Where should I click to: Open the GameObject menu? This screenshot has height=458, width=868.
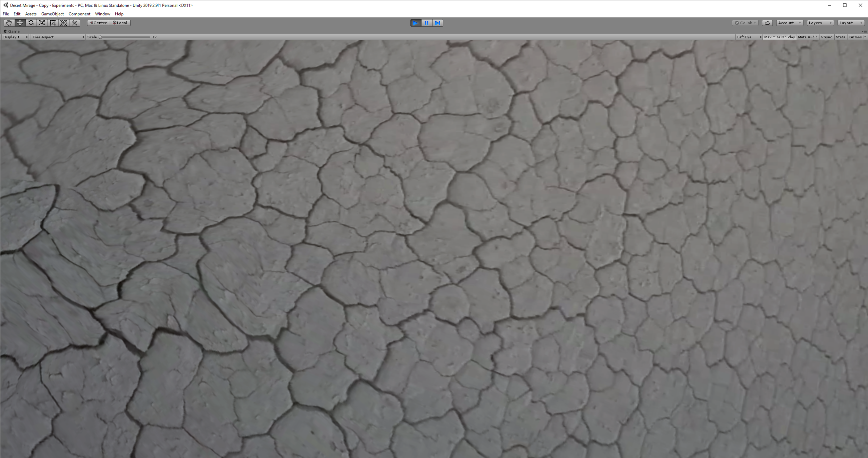(x=52, y=14)
